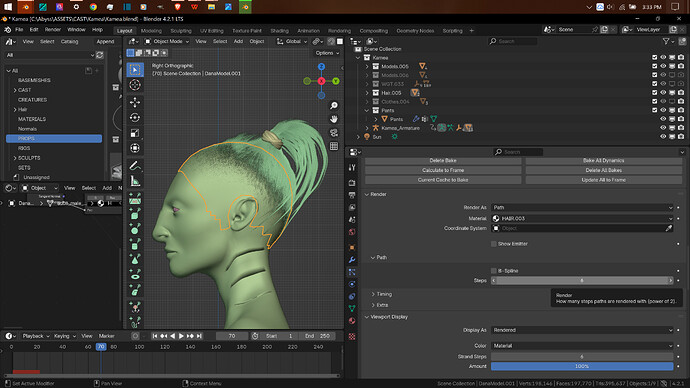Open the Object Mode dropdown
The height and width of the screenshot is (388, 690).
167,41
